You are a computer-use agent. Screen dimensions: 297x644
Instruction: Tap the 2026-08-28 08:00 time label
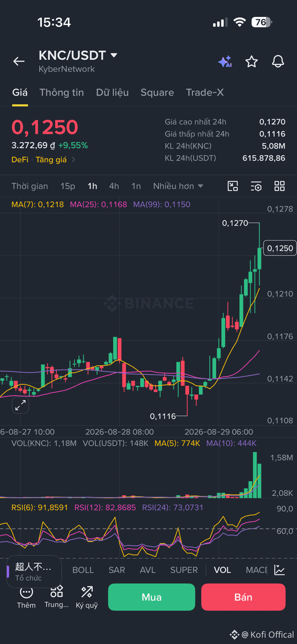pyautogui.click(x=119, y=432)
